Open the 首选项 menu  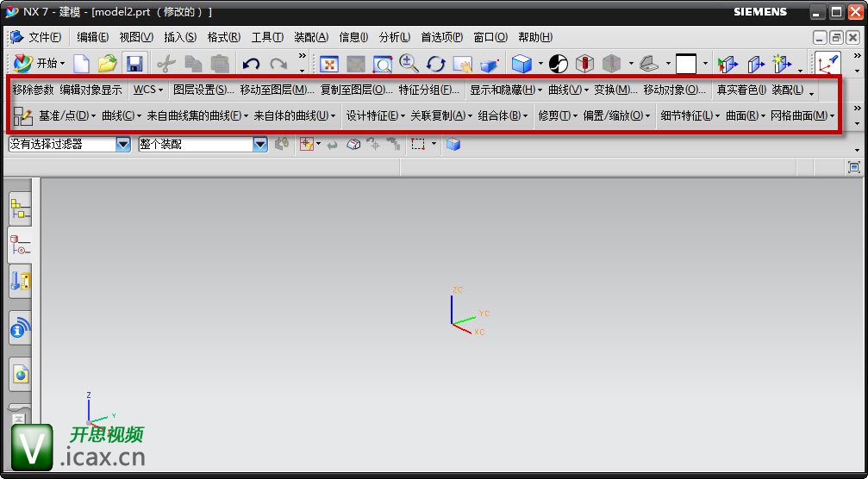pyautogui.click(x=441, y=37)
